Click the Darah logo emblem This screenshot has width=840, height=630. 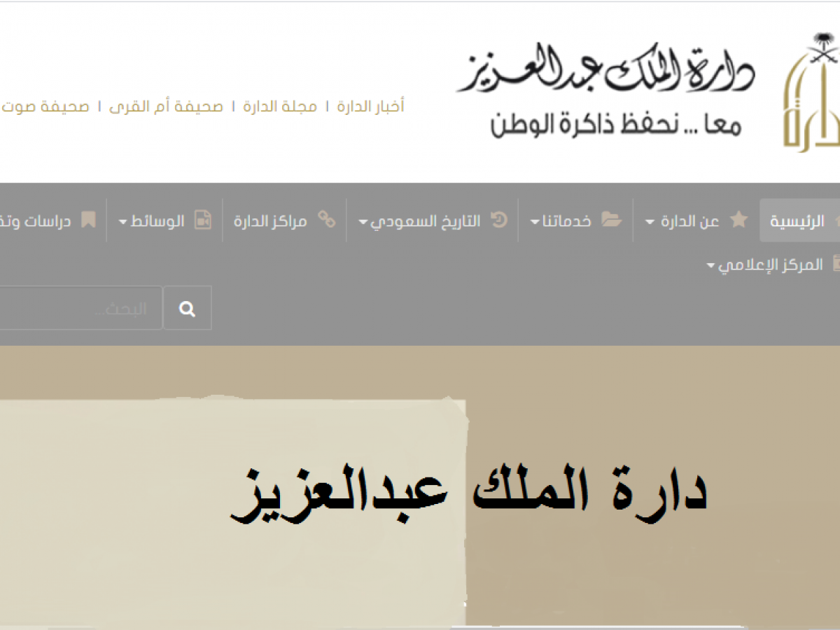tap(812, 91)
